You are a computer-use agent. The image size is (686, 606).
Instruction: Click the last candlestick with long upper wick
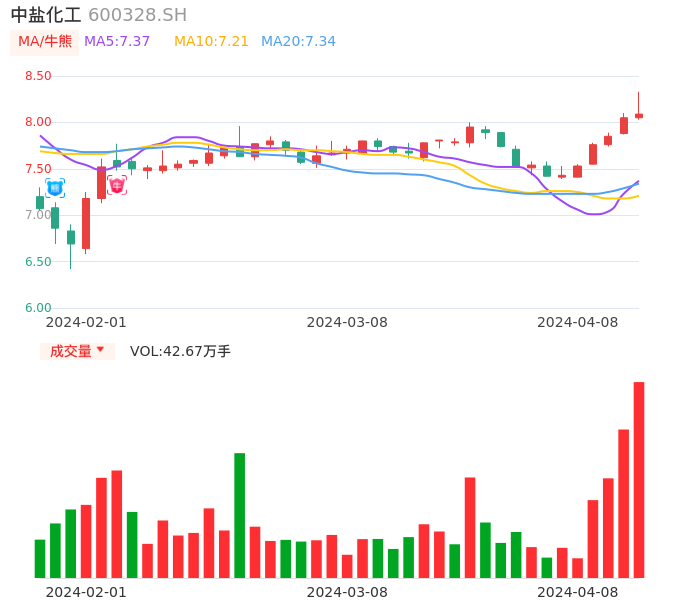click(x=639, y=105)
